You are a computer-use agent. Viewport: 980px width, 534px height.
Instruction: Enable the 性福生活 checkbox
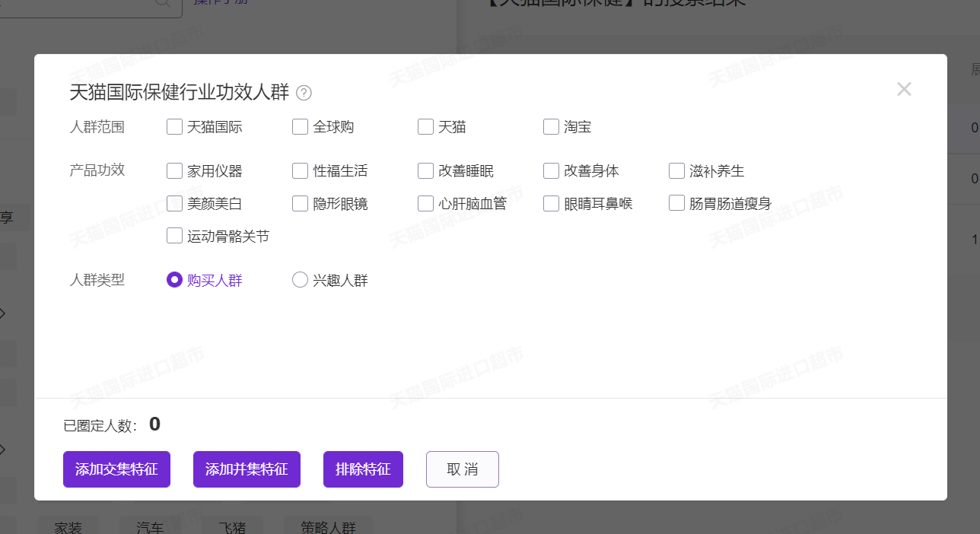(300, 171)
